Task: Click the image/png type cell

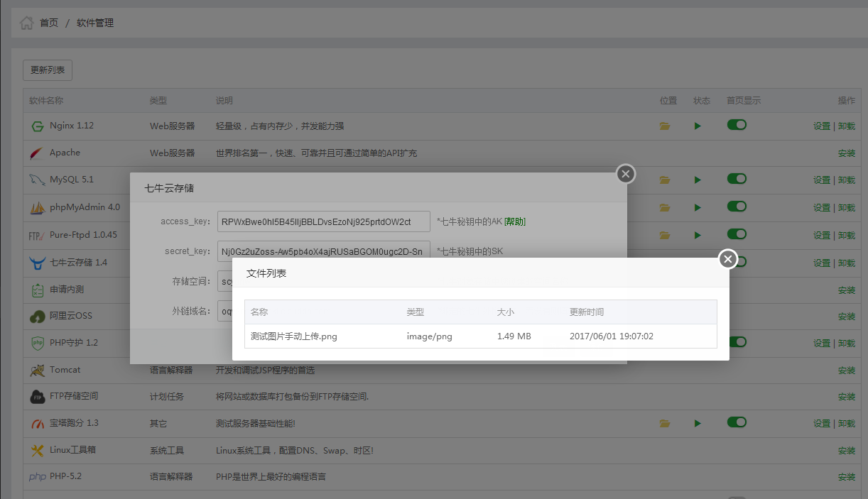Action: pyautogui.click(x=430, y=336)
